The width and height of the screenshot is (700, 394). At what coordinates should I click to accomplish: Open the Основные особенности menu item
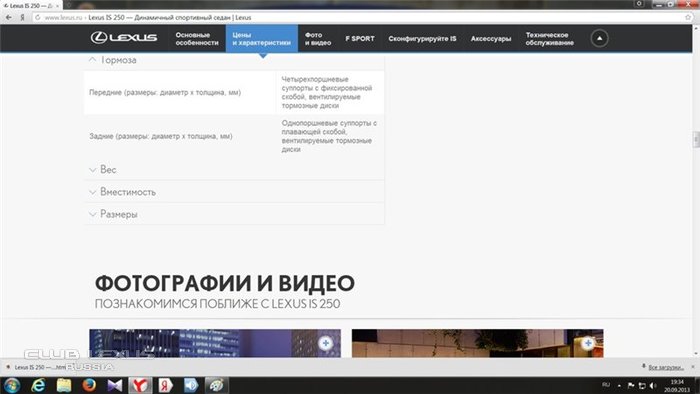click(x=197, y=39)
